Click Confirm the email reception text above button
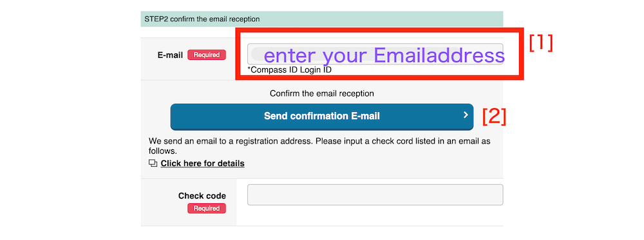The width and height of the screenshot is (644, 240). pyautogui.click(x=321, y=93)
